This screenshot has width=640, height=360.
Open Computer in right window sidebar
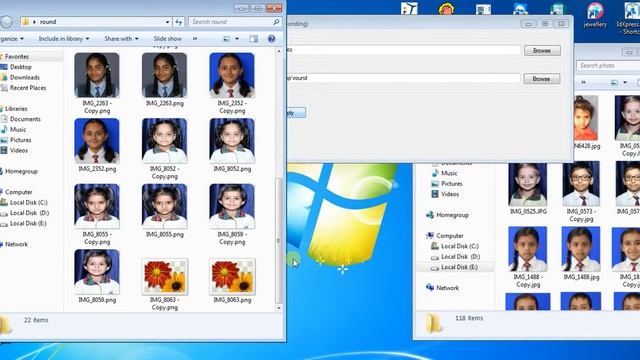pyautogui.click(x=449, y=236)
